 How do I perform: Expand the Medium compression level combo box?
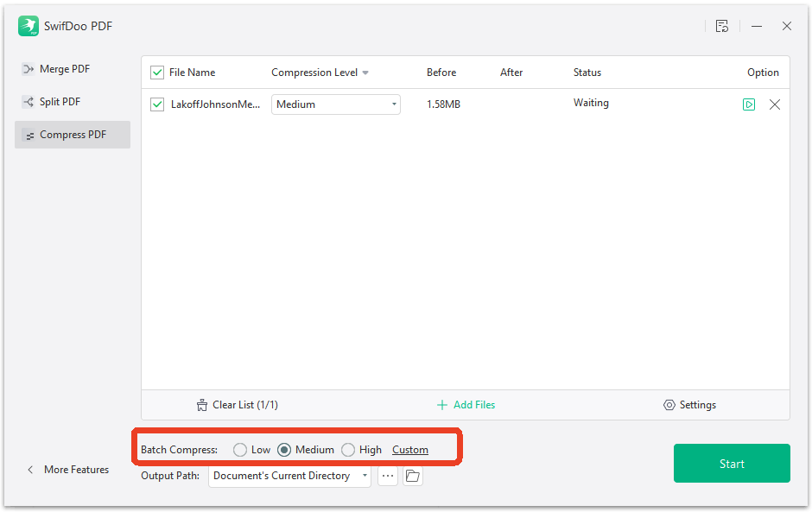(335, 104)
